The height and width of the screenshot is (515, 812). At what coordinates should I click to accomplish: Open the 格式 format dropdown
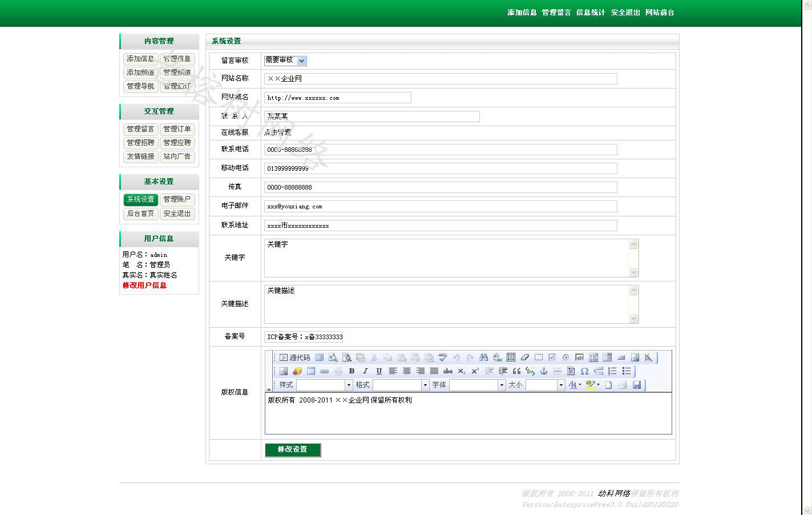[401, 385]
